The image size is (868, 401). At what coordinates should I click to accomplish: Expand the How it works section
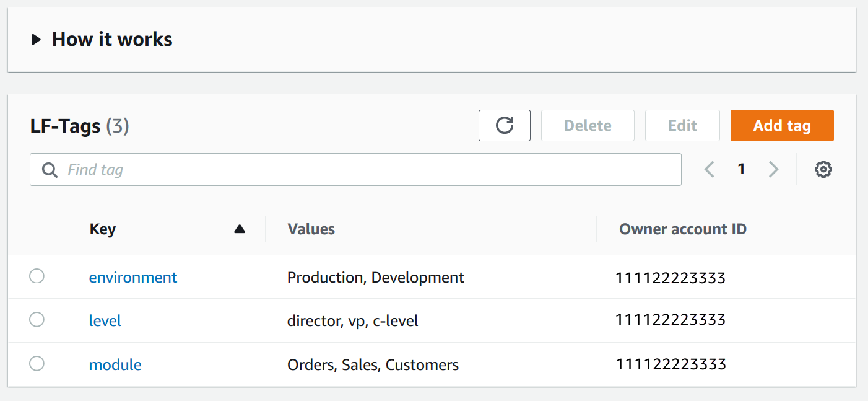(37, 40)
